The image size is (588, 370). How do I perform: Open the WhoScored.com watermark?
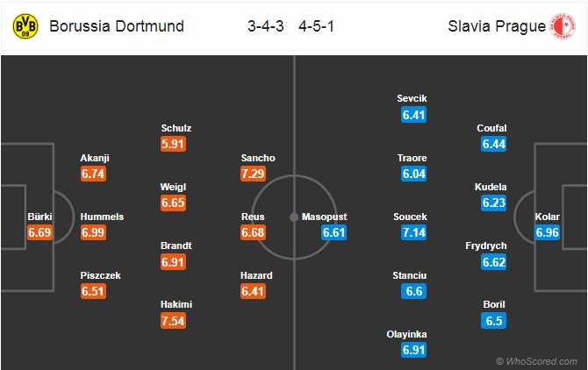pyautogui.click(x=536, y=361)
